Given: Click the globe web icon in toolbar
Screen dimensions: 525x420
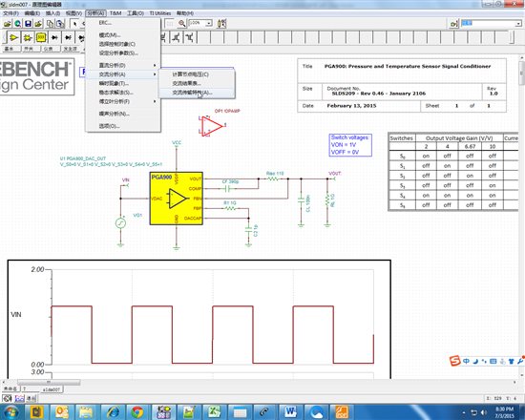Looking at the screenshot, I should pos(18,24).
